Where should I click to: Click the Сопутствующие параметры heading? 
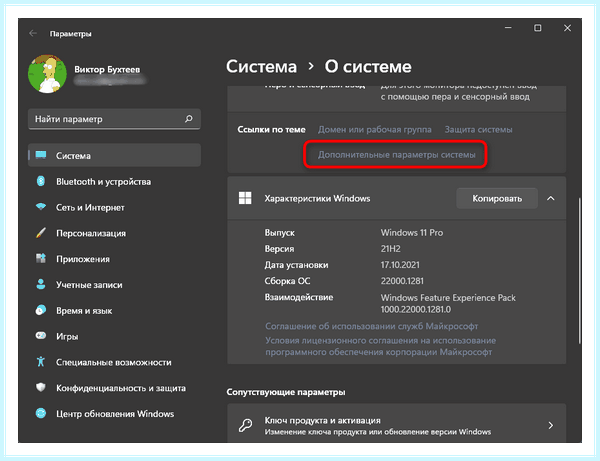point(286,392)
